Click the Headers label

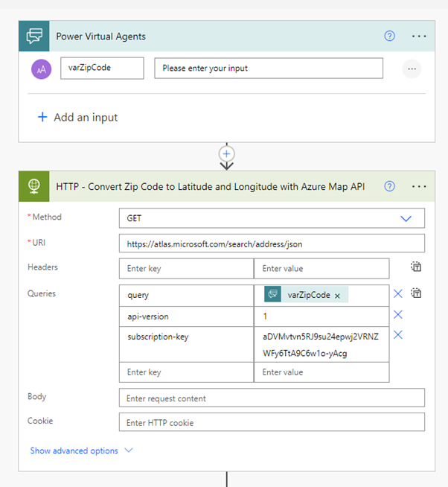[42, 267]
